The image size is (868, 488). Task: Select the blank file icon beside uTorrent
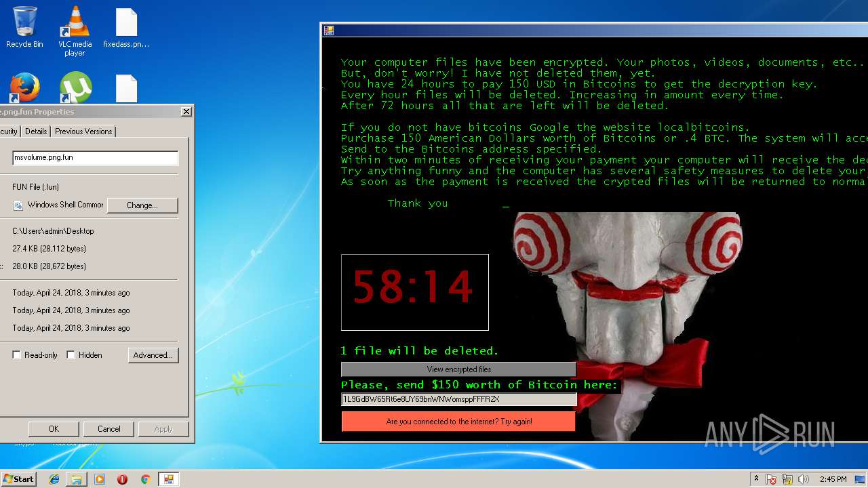126,88
